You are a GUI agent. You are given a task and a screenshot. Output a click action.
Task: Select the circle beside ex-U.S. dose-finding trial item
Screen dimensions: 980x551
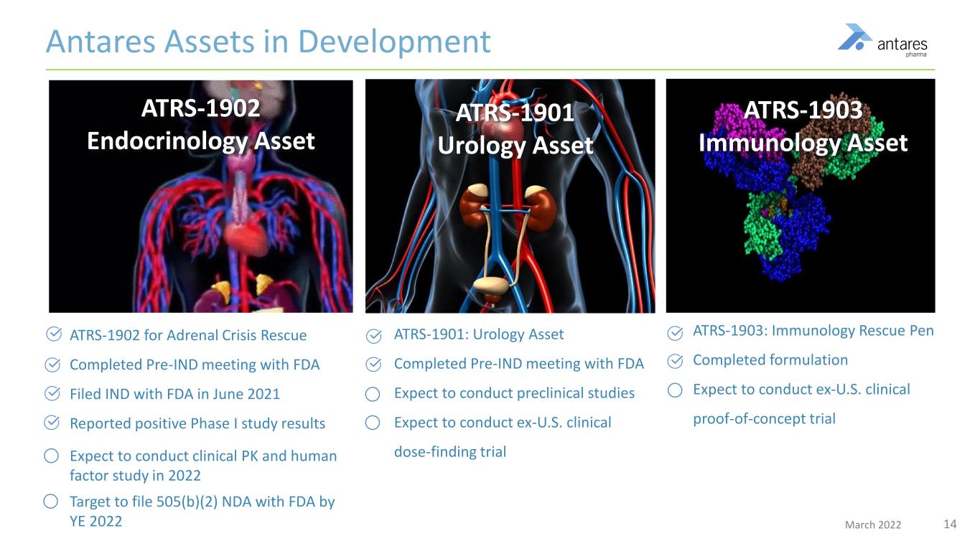[374, 423]
